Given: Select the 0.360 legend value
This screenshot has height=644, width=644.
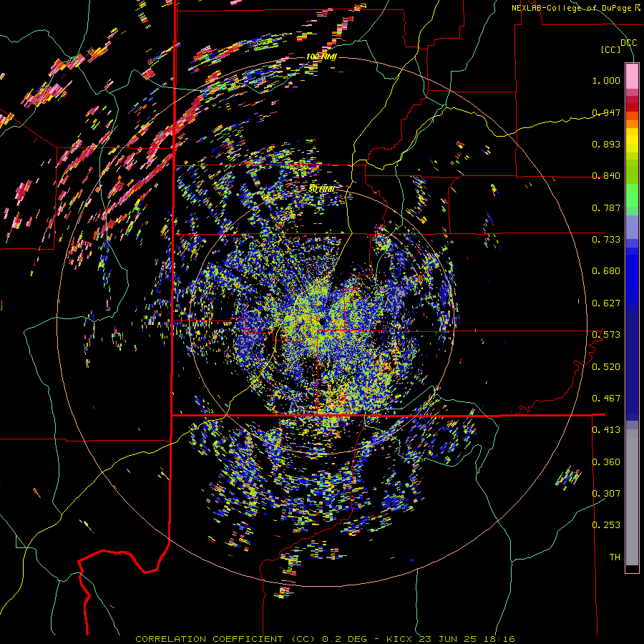Looking at the screenshot, I should 606,462.
